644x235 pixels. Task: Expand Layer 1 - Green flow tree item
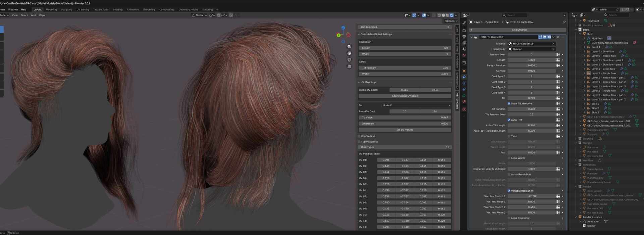coord(584,69)
